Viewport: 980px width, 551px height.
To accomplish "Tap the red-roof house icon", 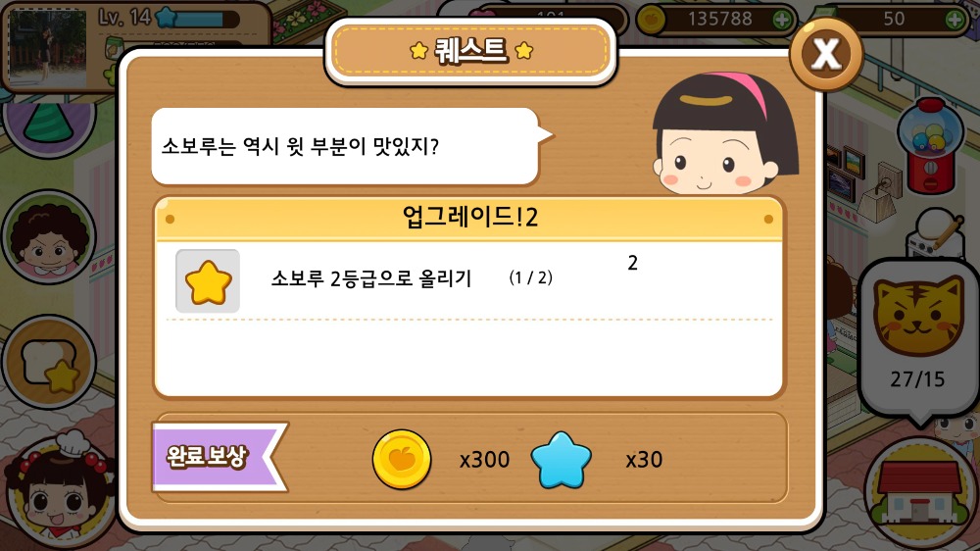I will [x=919, y=491].
